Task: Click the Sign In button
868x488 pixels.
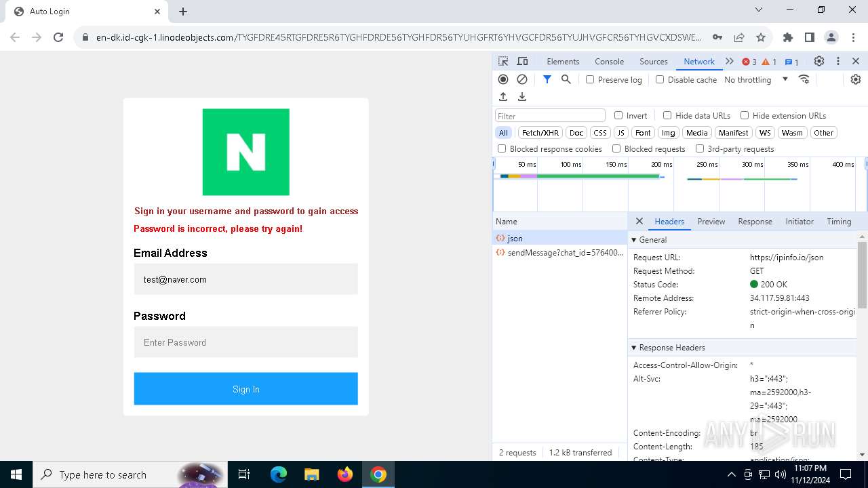Action: coord(245,389)
